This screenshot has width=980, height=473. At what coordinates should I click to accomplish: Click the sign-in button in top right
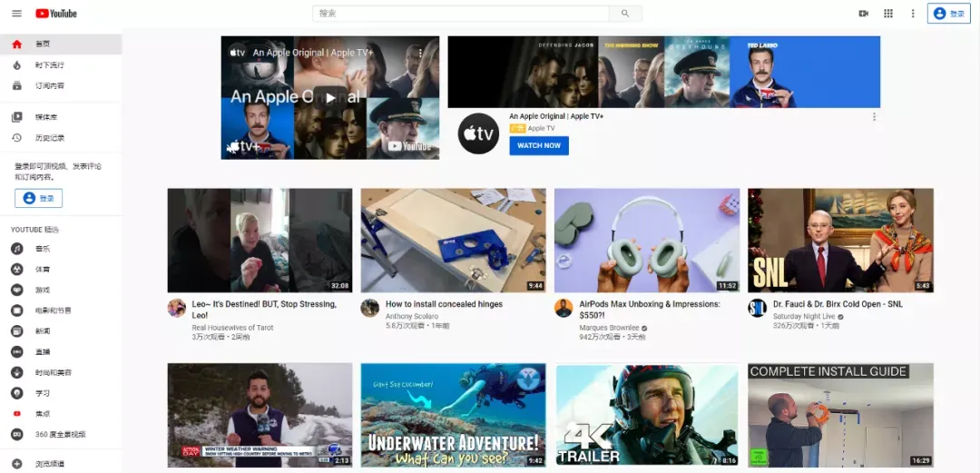tap(949, 14)
